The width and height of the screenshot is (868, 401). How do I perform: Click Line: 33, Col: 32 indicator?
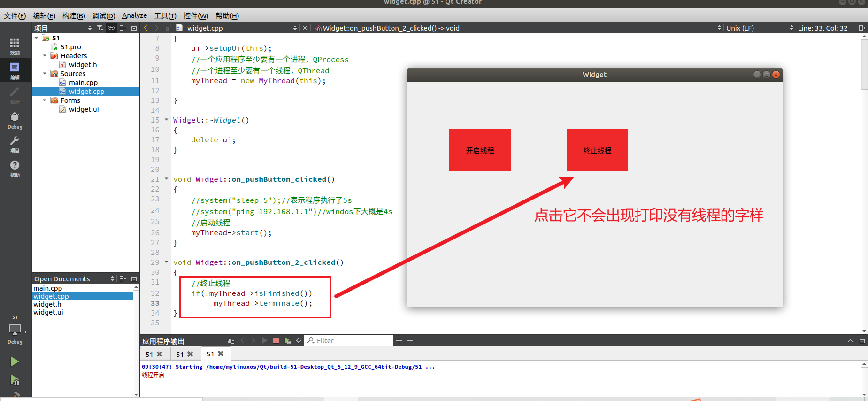pos(822,28)
